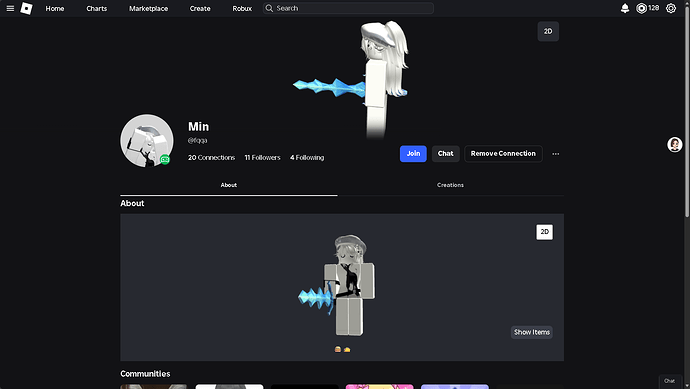
Task: Switch to the About tab
Action: (x=229, y=185)
